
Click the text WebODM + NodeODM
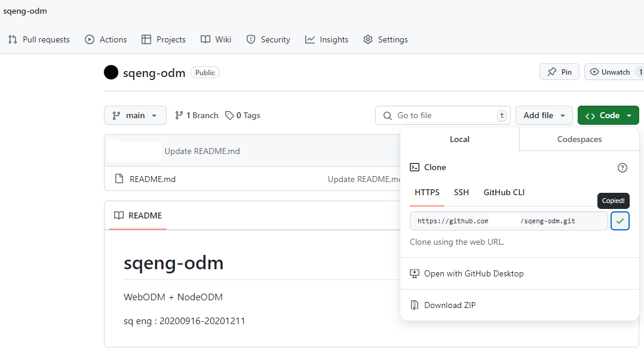173,297
